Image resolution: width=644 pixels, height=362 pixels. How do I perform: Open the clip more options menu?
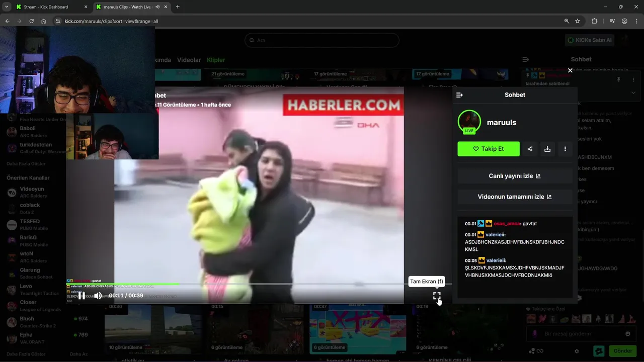coord(565,149)
